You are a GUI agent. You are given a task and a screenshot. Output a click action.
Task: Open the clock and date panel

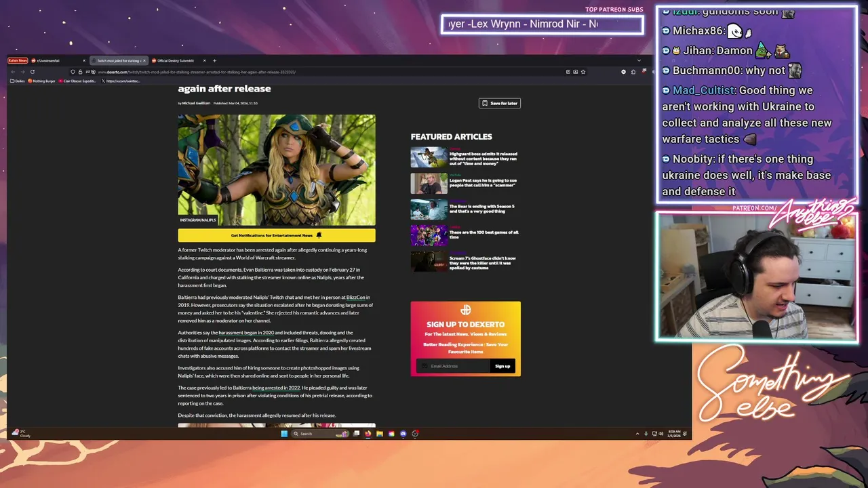pos(674,434)
